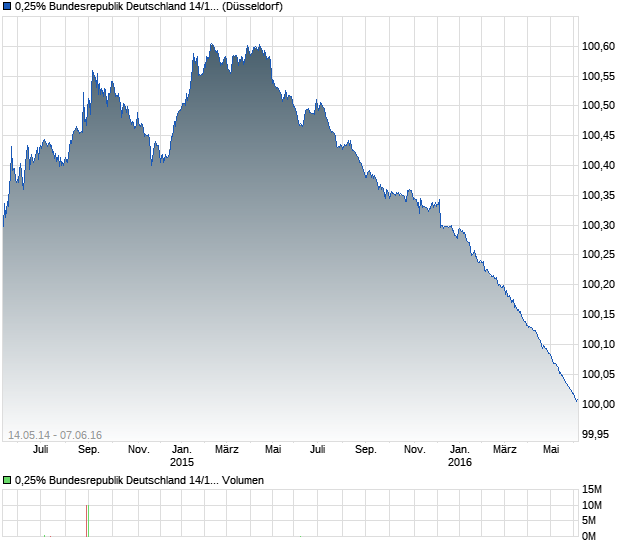Click the bond title with '(Düsseldorf)'

[x=149, y=6]
